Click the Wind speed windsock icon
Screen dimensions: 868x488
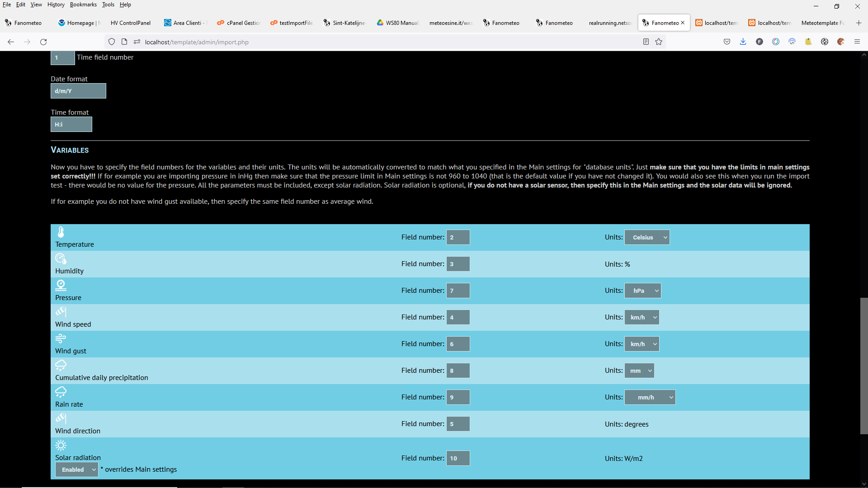tap(61, 312)
